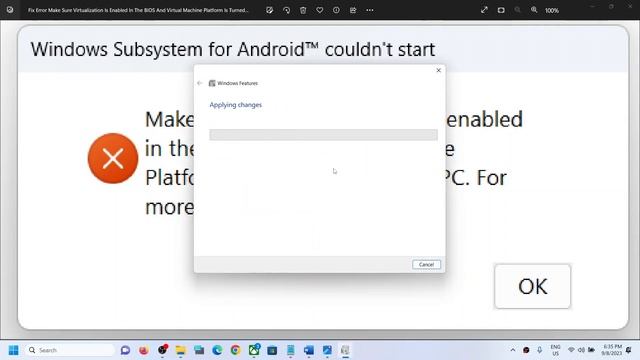
Task: Click the fit-to-window icon in Photos
Action: point(501,10)
